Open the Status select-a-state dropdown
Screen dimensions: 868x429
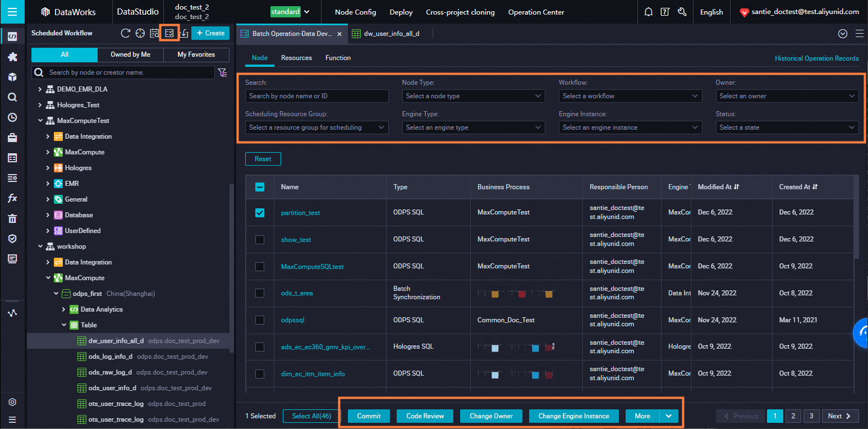[x=787, y=127]
